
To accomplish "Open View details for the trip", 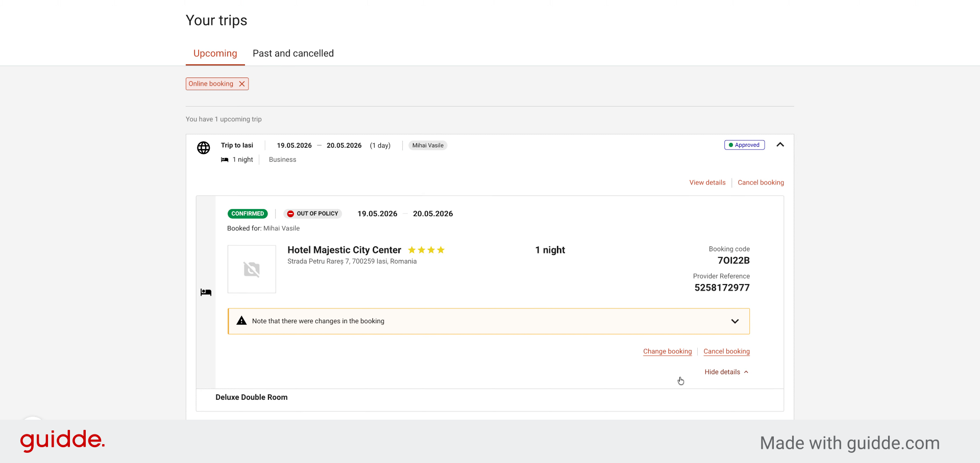I will 707,183.
